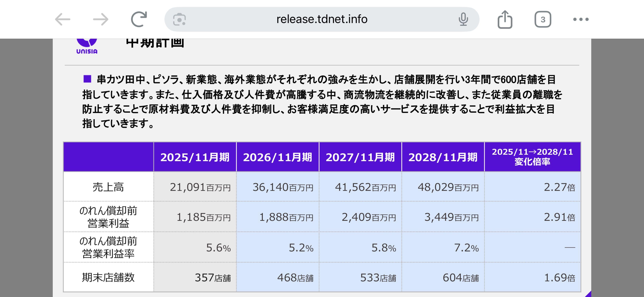Select the 7.2% margin cell
Screen dimensions: 644x297
[467, 248]
